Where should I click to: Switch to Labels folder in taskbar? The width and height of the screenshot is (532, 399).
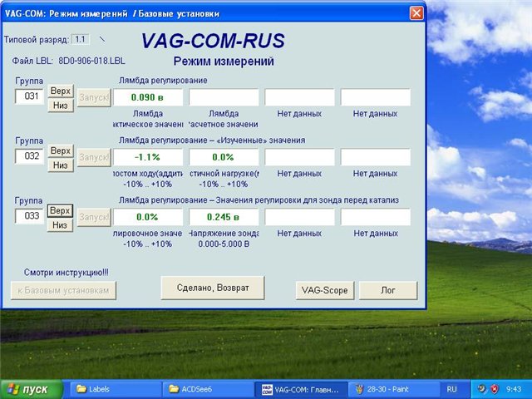[116, 389]
